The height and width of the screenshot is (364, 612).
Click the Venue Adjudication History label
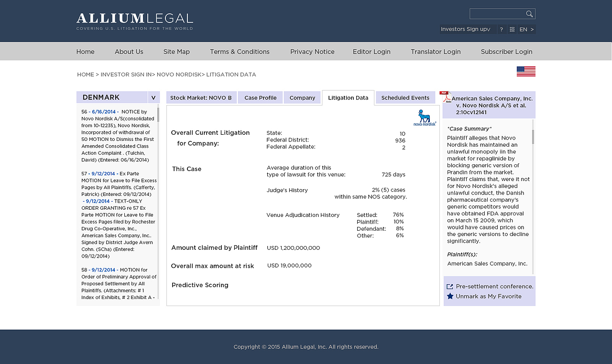pyautogui.click(x=303, y=215)
